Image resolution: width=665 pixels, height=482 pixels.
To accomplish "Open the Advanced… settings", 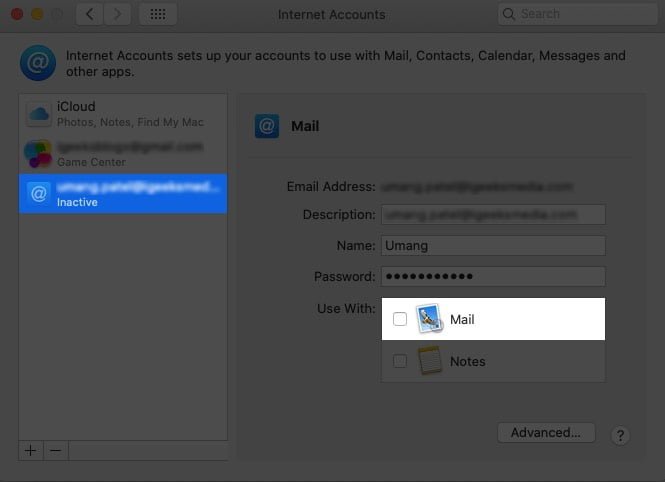I will 546,432.
